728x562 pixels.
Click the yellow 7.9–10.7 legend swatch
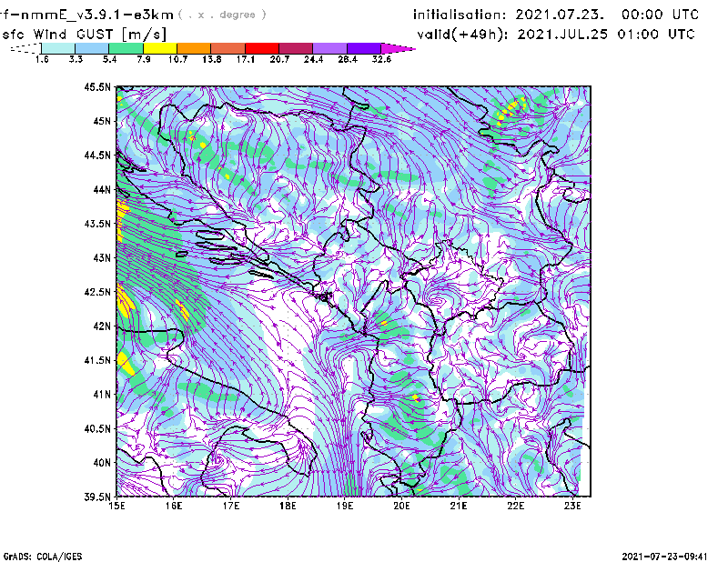[160, 48]
